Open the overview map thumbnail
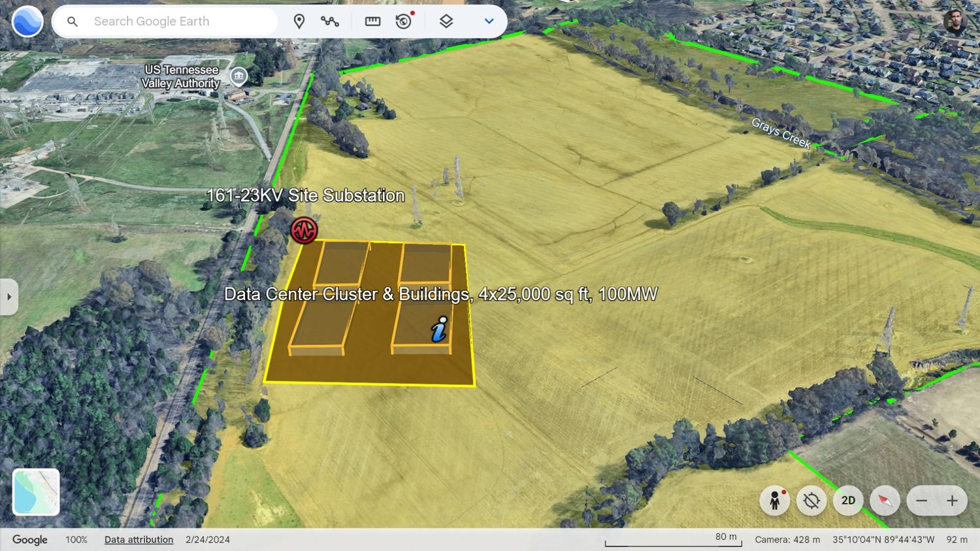Viewport: 980px width, 551px height. [x=36, y=492]
